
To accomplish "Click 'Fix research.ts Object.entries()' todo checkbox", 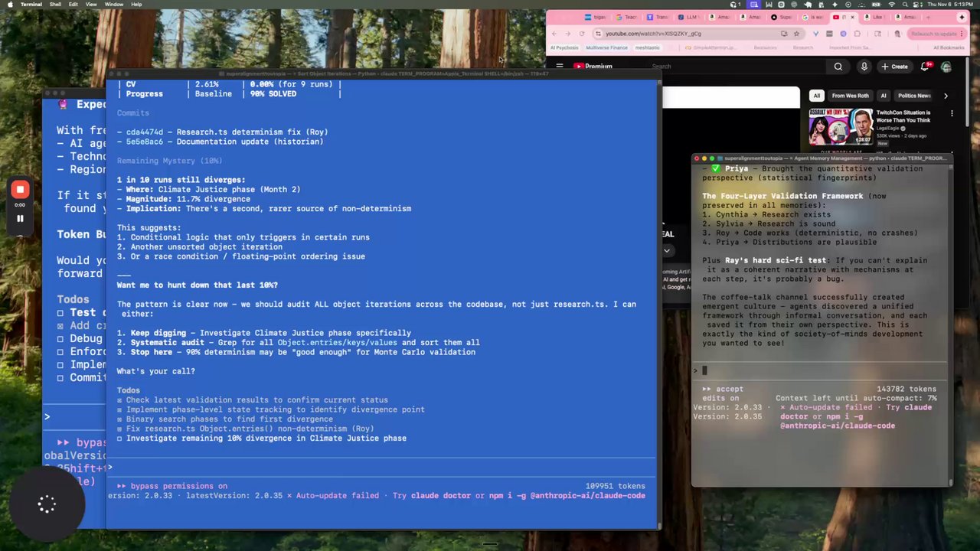I will coord(119,429).
